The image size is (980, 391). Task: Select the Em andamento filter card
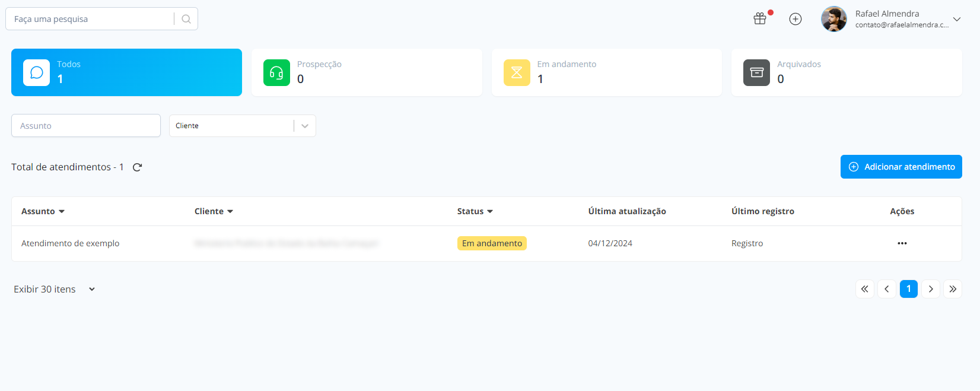point(606,72)
